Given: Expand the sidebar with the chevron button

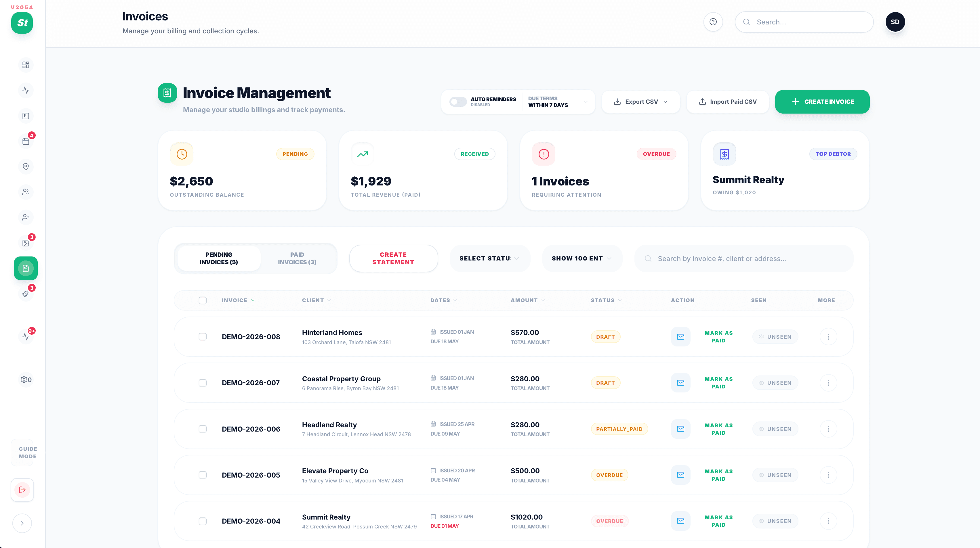Looking at the screenshot, I should pyautogui.click(x=22, y=523).
